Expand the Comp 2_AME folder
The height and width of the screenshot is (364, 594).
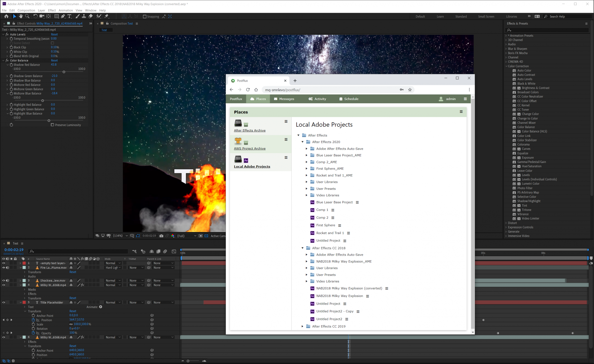307,162
